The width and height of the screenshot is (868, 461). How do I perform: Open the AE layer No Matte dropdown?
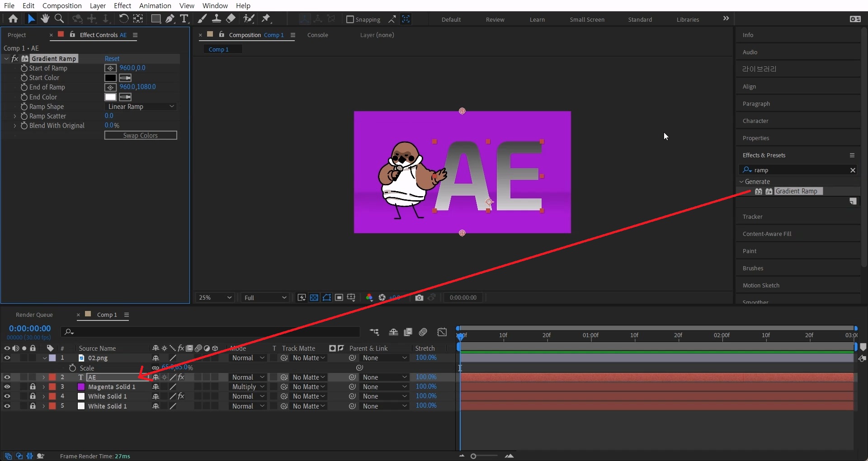coord(309,377)
